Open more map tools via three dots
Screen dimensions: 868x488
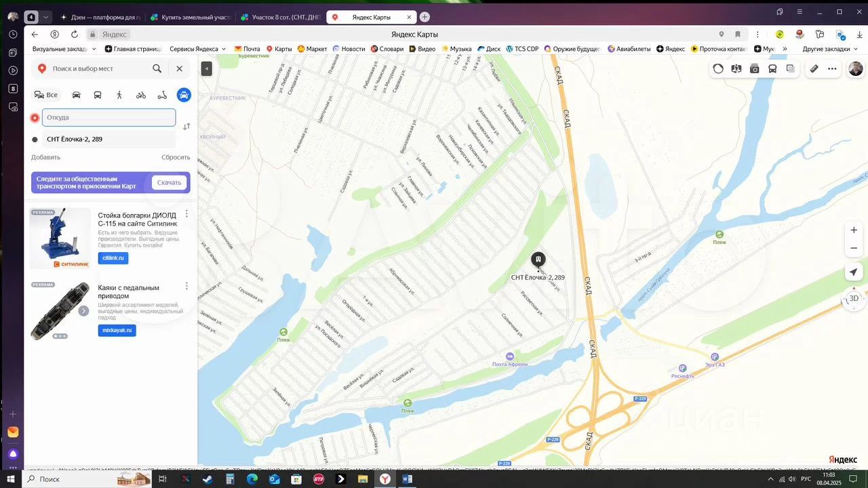click(x=832, y=68)
